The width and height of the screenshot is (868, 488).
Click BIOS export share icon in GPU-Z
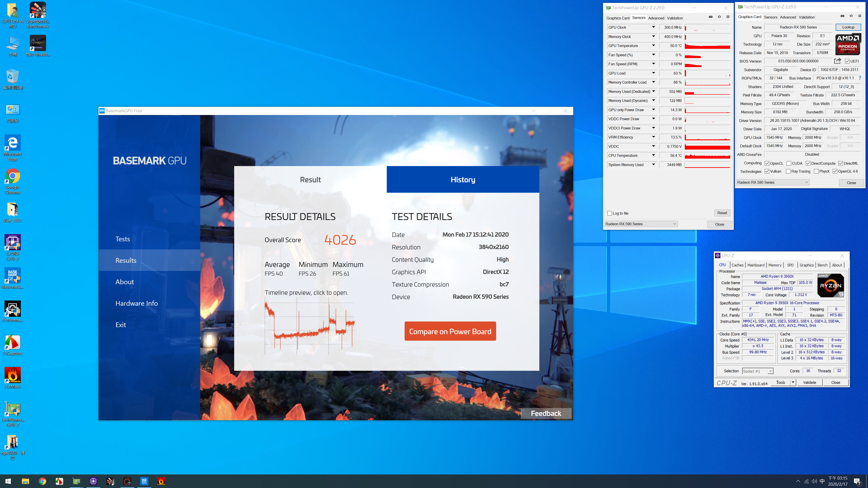[x=837, y=61]
